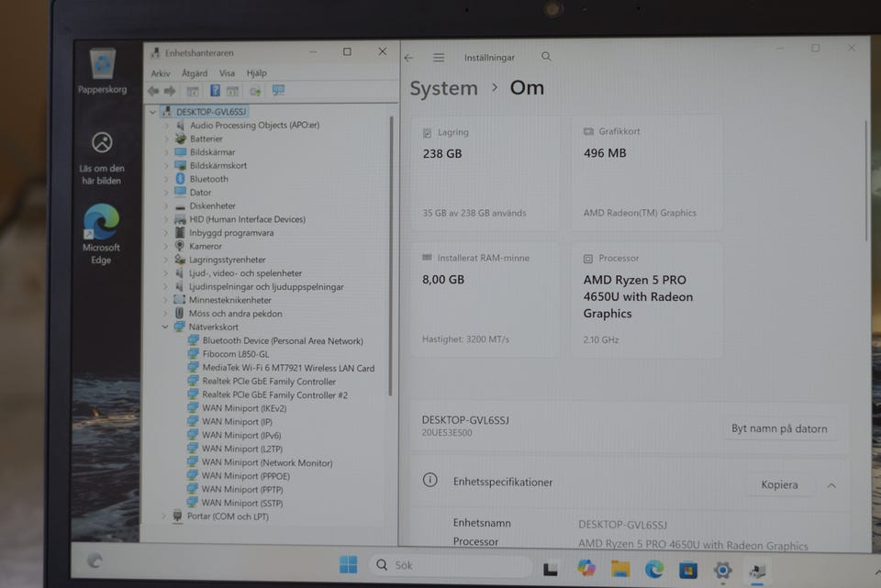Click the 'Läs om den här bilden' desktop icon
Viewport: 881px width, 588px height.
(102, 158)
